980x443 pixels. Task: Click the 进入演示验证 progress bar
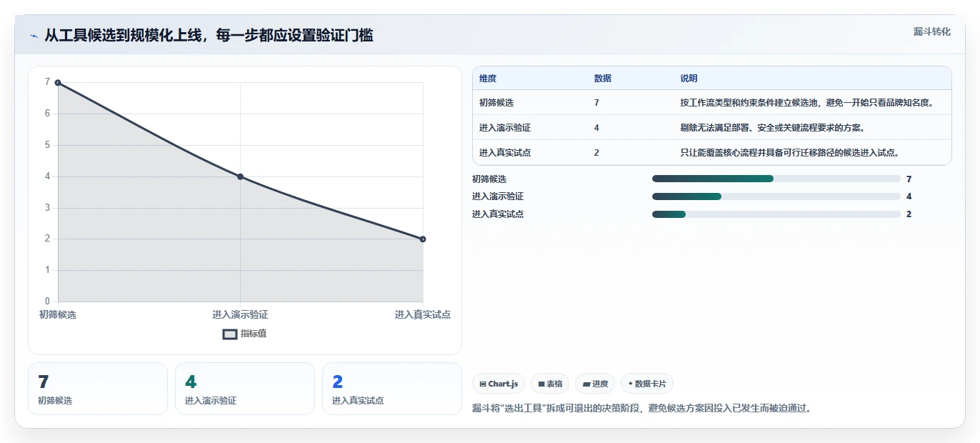point(776,196)
